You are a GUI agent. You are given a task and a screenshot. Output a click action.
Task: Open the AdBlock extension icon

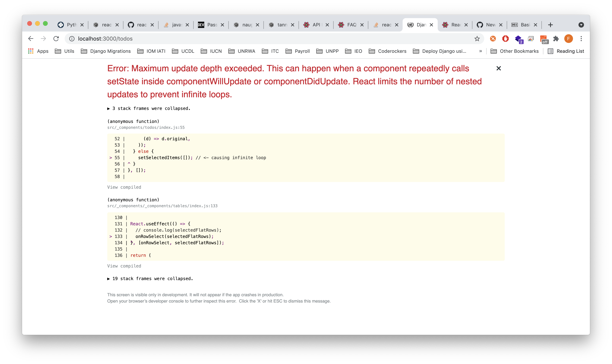[x=505, y=39]
